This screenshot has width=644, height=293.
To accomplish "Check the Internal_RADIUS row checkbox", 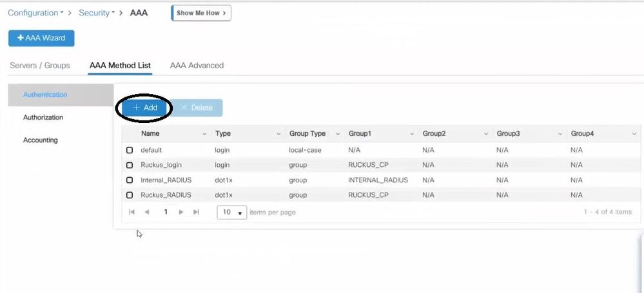I will (130, 180).
